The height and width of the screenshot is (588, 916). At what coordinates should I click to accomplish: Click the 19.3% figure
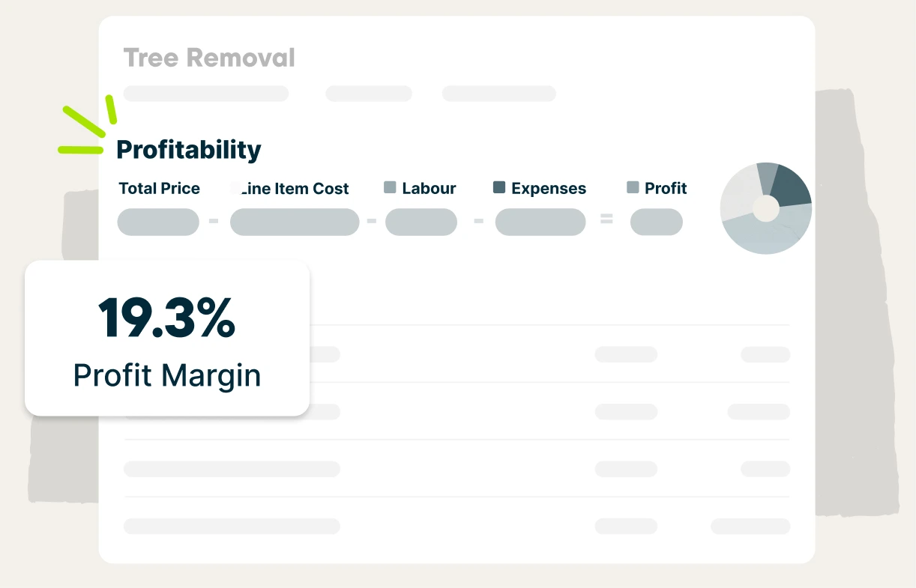tap(167, 318)
